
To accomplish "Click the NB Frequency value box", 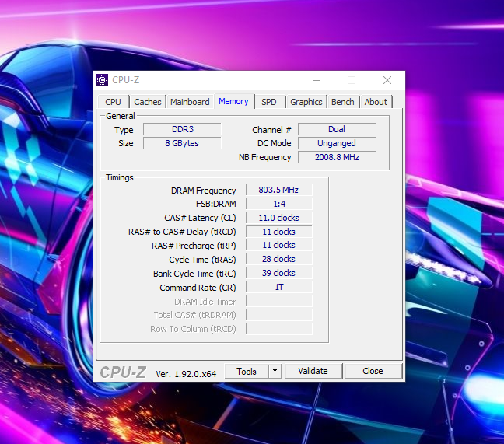I will (x=337, y=157).
